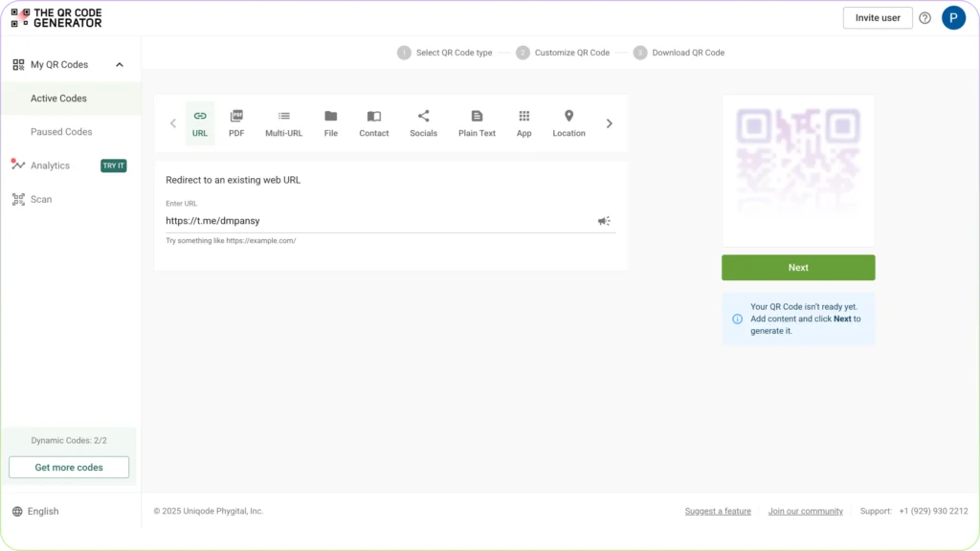The image size is (980, 551).
Task: Select the PDF QR code type
Action: click(x=236, y=122)
